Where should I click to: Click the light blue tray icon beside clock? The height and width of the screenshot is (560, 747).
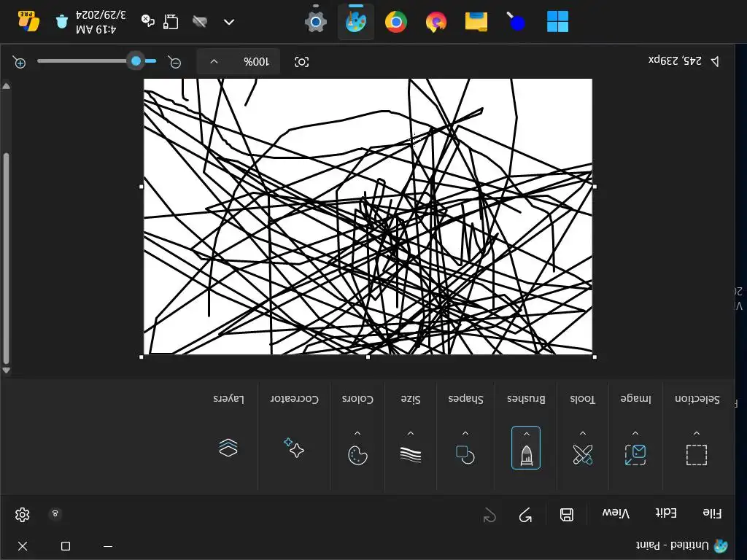click(x=61, y=22)
